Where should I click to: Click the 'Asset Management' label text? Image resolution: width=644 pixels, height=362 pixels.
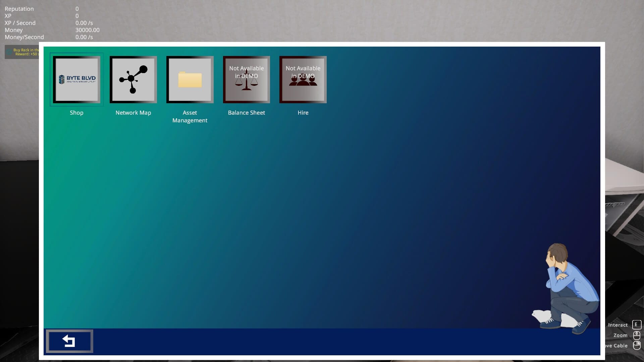point(190,116)
